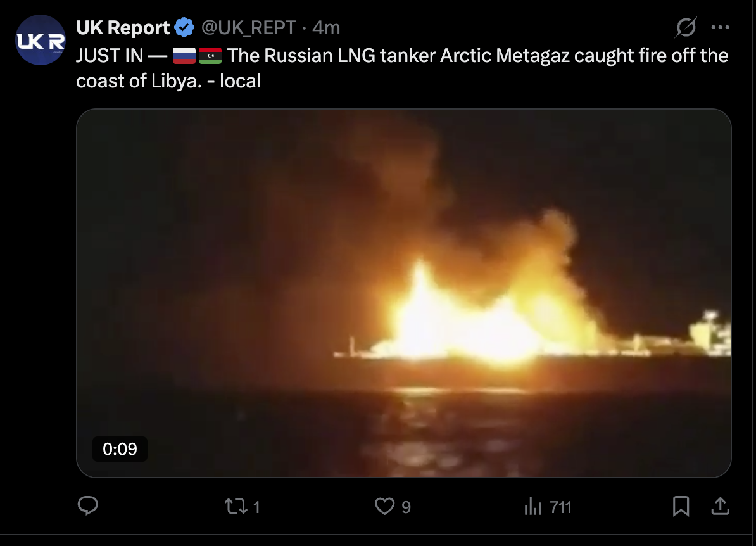The image size is (756, 546).
Task: Click the Libyan flag emoji
Action: pyautogui.click(x=210, y=56)
